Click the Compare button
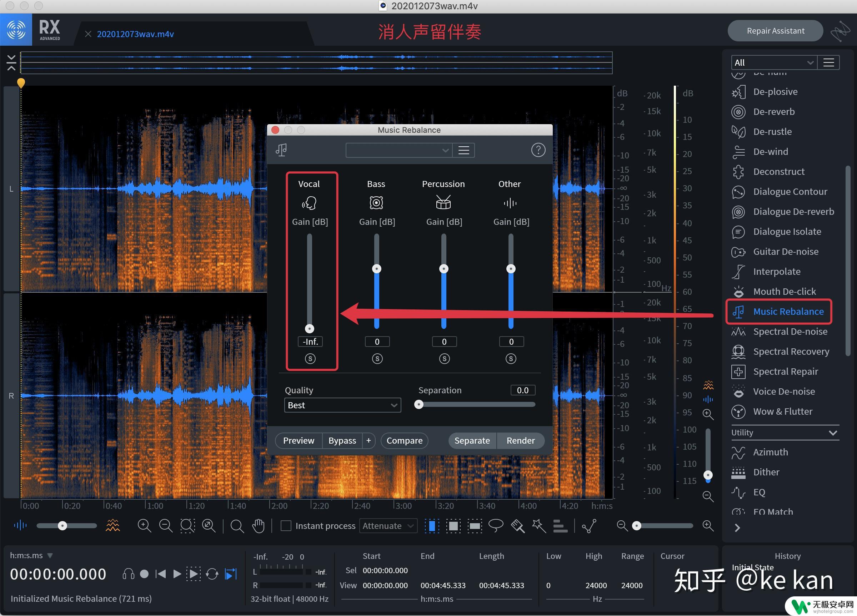Screen dimensions: 857x616 coord(404,441)
